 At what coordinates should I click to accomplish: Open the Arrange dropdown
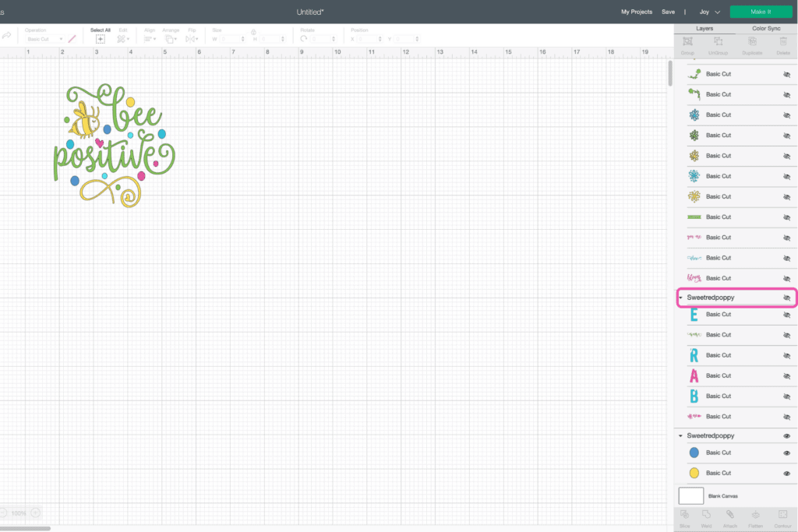click(x=171, y=39)
